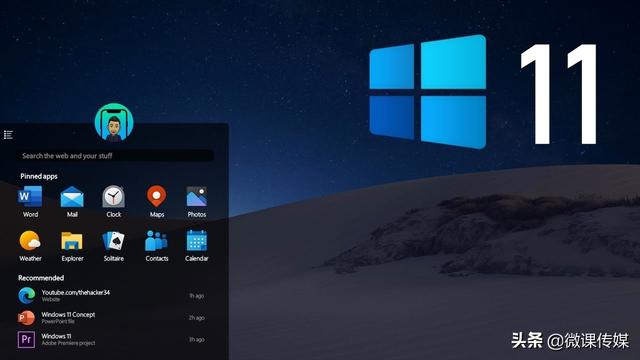This screenshot has height=360, width=640.
Task: Click the 2h ago timestamp
Action: [x=197, y=318]
